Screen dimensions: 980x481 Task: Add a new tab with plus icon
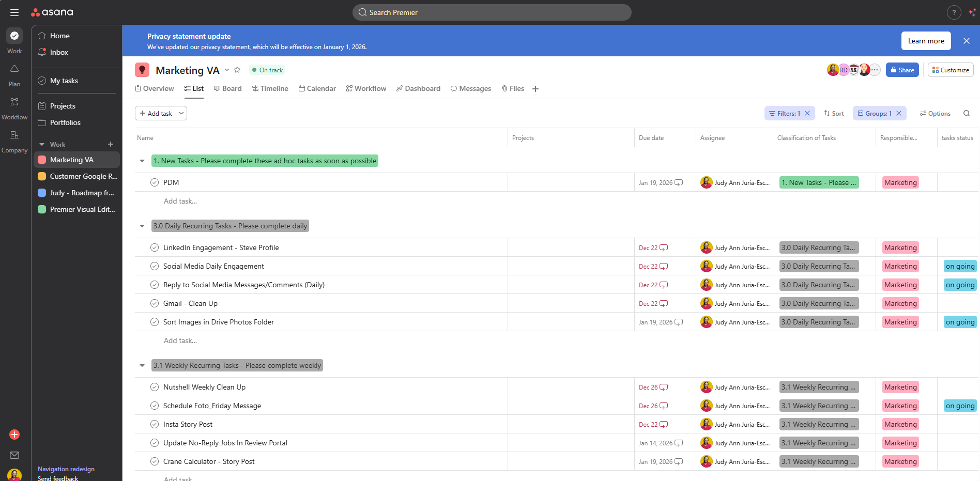point(535,89)
